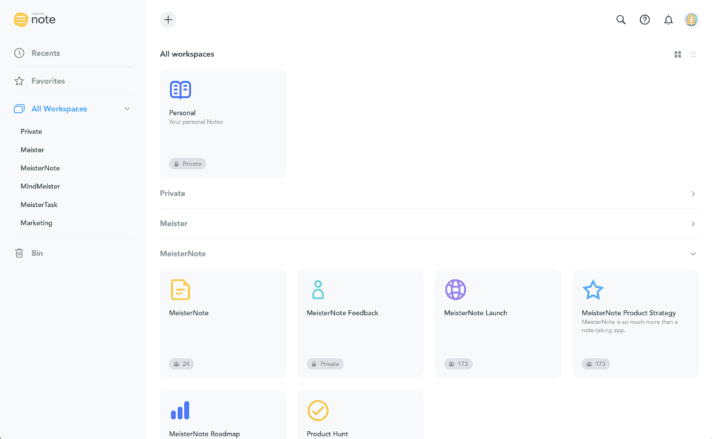712x439 pixels.
Task: Open the Personal notes card
Action: 223,123
